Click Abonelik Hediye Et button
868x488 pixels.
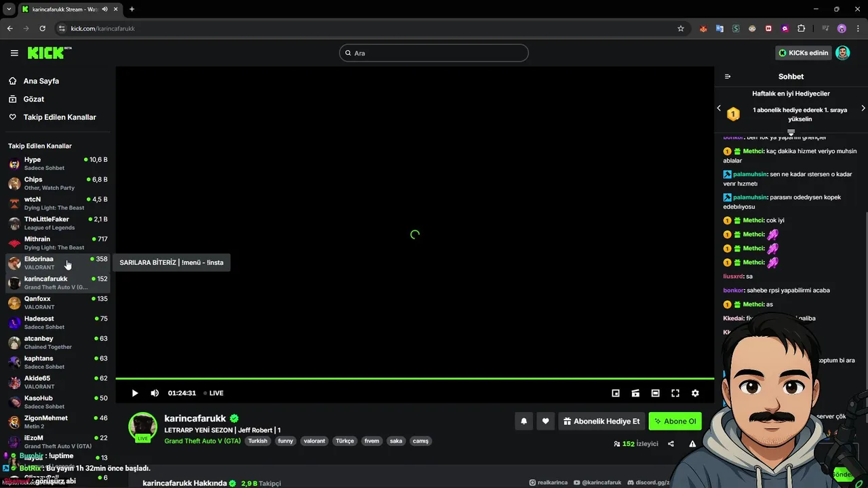pyautogui.click(x=601, y=421)
